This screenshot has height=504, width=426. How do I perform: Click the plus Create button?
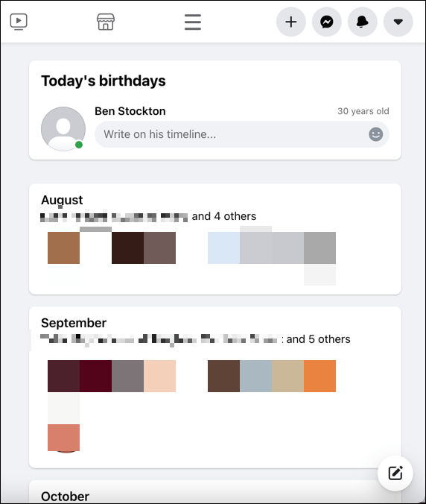tap(291, 22)
